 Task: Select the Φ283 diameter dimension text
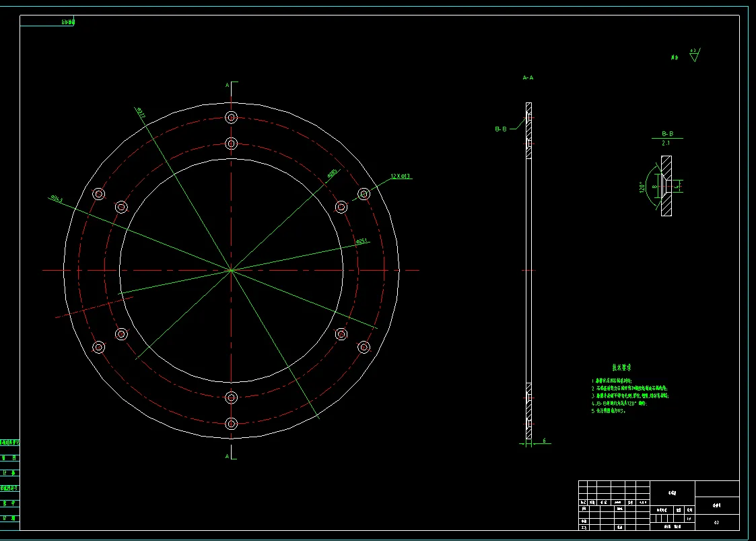click(x=332, y=174)
